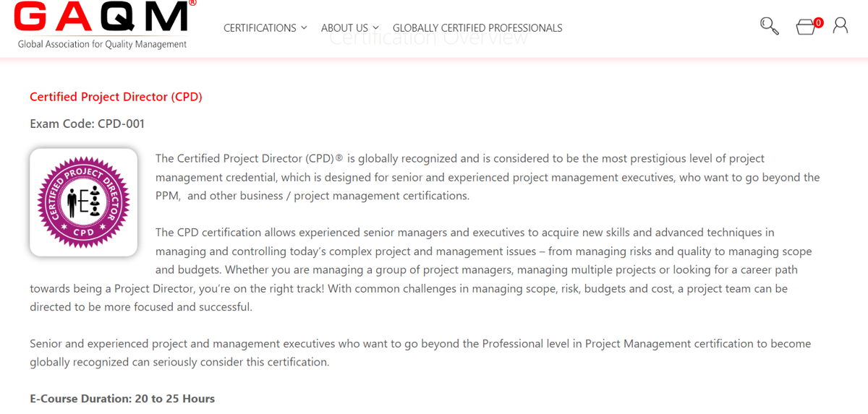
Task: Click the E-Course Duration: 20 to 25 Hours line
Action: 122,398
